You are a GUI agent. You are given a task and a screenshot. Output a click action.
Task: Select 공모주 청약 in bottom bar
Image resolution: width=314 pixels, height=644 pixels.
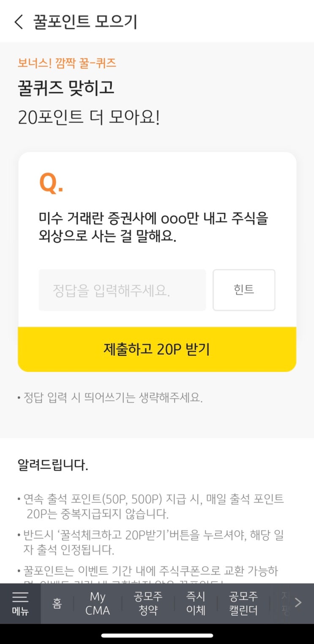pyautogui.click(x=148, y=603)
